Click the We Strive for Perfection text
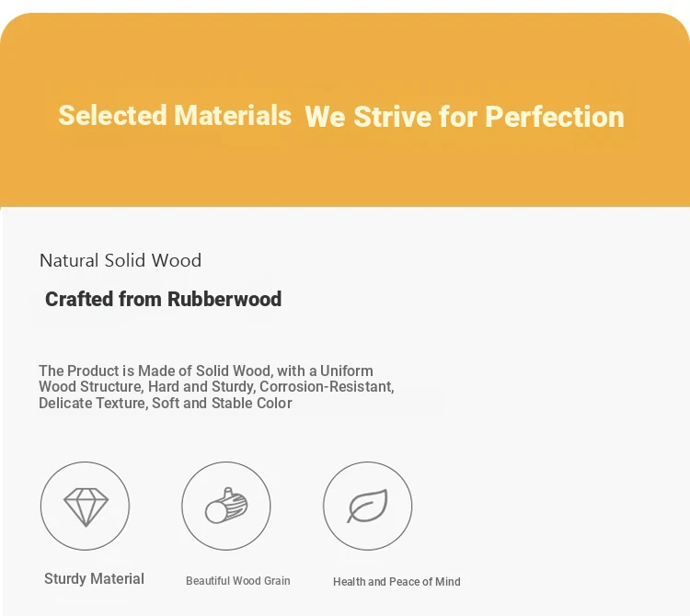This screenshot has height=616, width=690. tap(465, 117)
